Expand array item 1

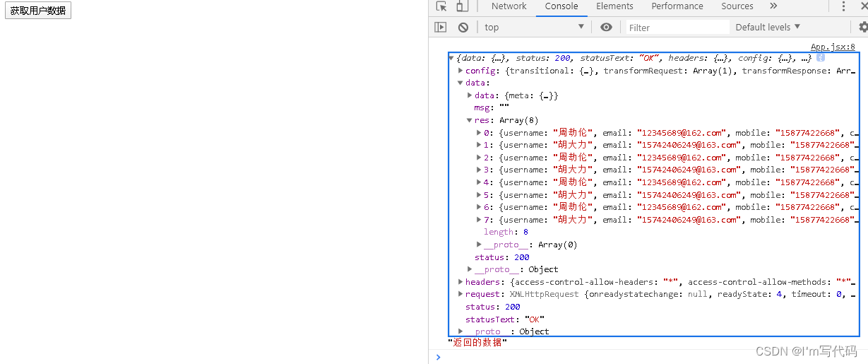[x=479, y=145]
